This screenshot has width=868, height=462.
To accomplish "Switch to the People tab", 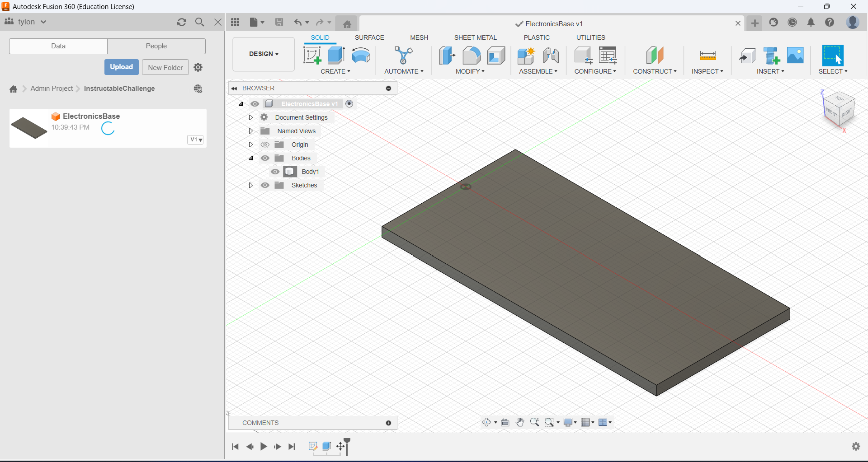I will tap(156, 46).
